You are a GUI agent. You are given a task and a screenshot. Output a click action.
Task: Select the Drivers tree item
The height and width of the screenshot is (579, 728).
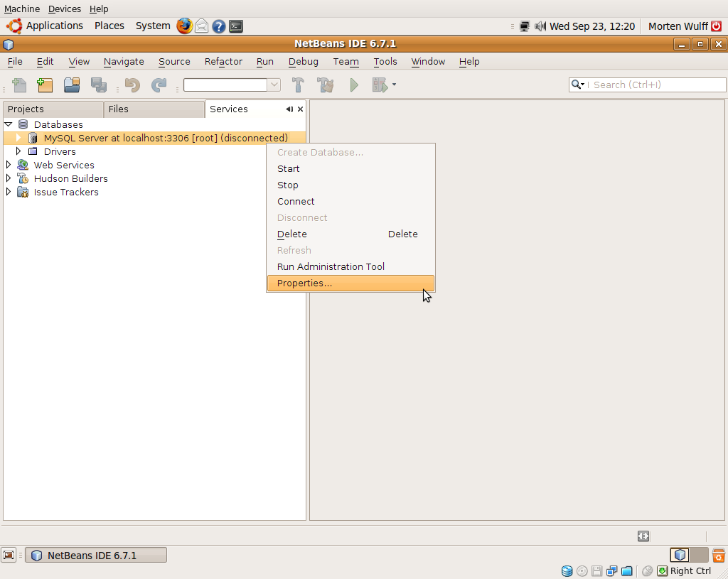60,151
